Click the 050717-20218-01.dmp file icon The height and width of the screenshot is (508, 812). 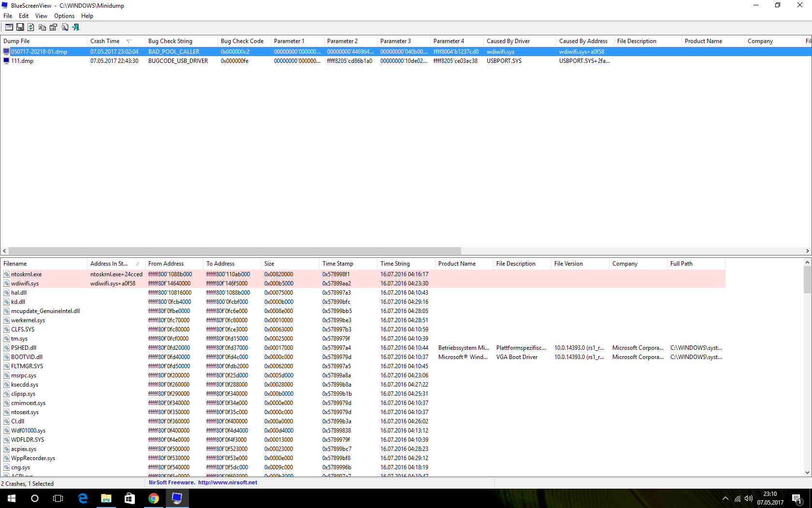pyautogui.click(x=6, y=52)
